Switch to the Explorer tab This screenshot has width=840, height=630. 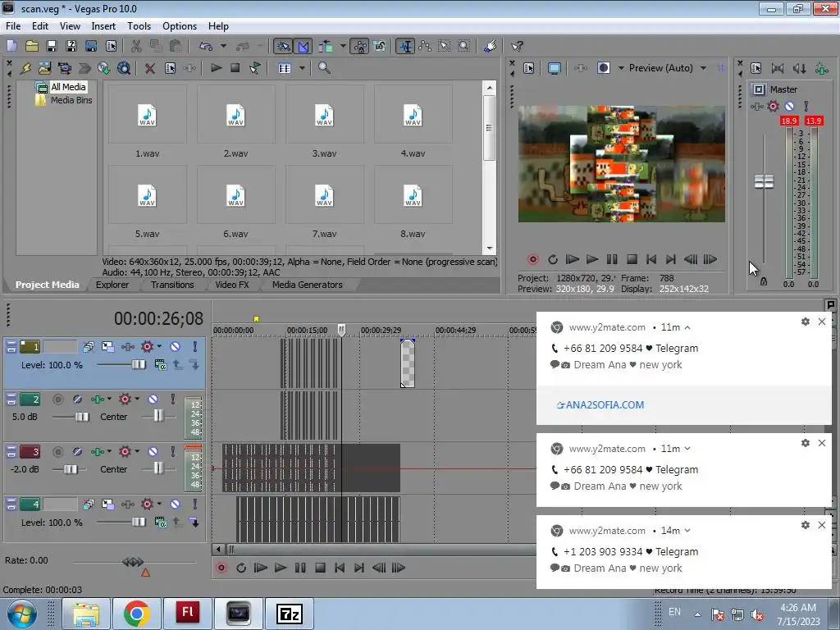click(x=112, y=285)
